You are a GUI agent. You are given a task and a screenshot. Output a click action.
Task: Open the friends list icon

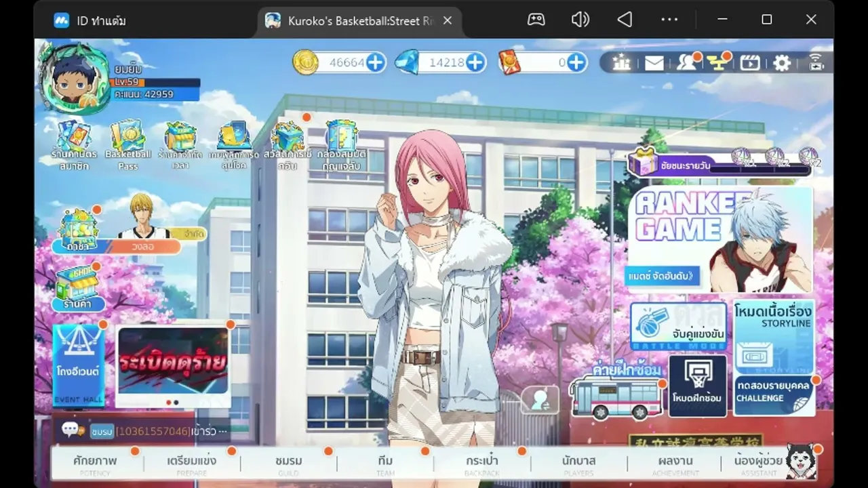(686, 63)
